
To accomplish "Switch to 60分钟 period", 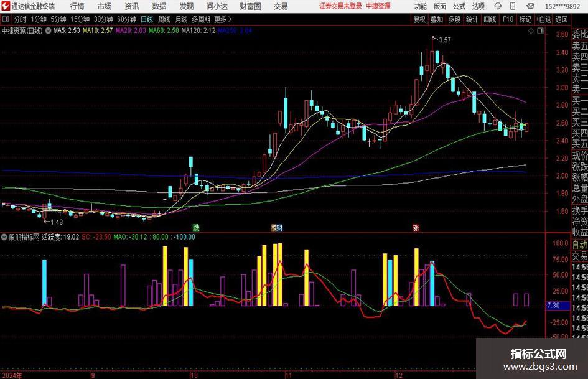I will [127, 19].
